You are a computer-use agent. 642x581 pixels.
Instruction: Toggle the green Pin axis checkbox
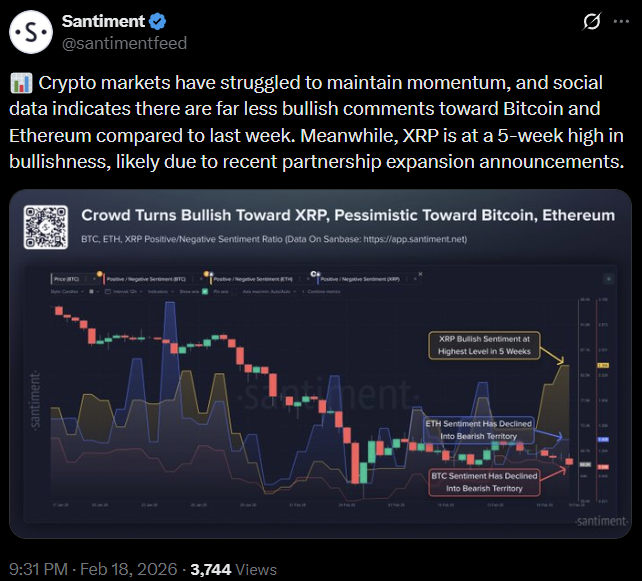[x=205, y=292]
